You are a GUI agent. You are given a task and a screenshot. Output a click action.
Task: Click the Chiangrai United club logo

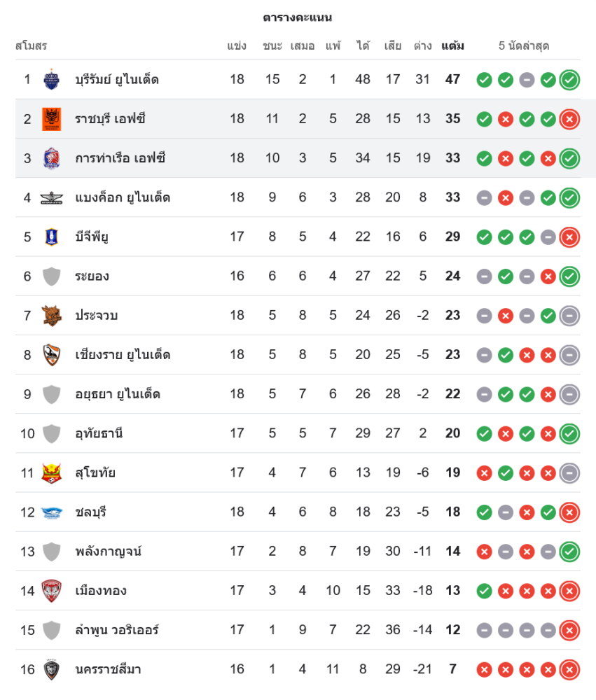pos(52,355)
